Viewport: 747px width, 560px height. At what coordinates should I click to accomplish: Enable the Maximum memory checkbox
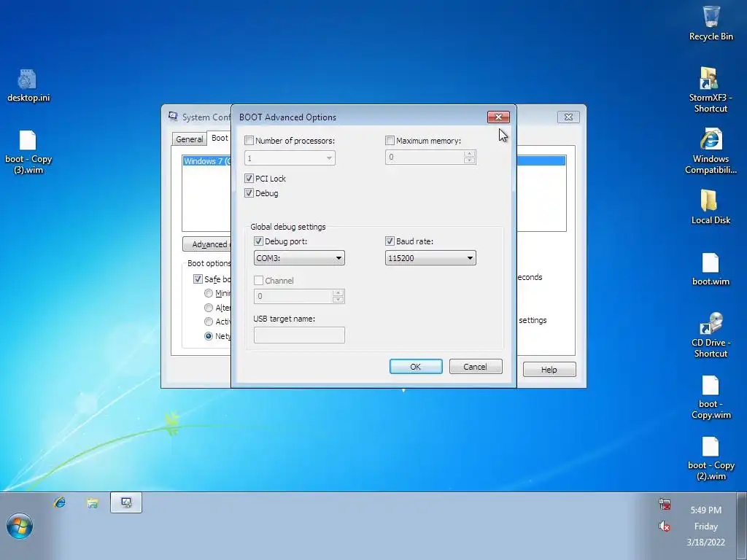point(390,141)
